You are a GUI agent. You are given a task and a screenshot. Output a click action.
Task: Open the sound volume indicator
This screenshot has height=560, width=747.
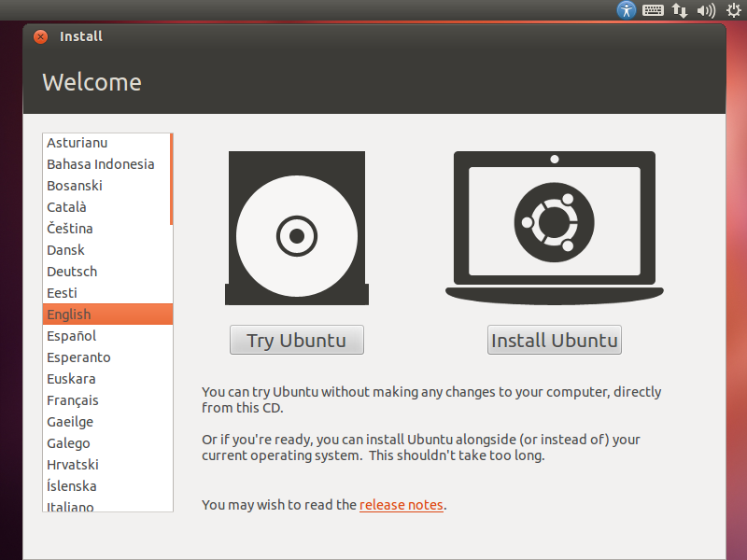click(706, 10)
